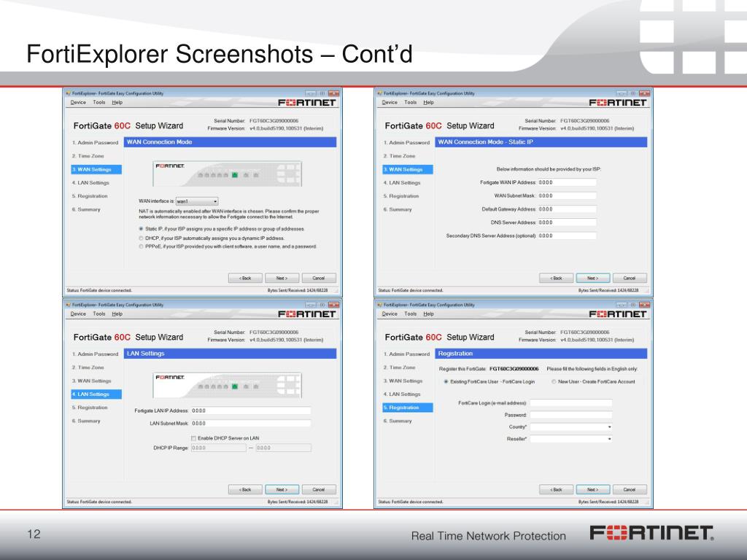Image resolution: width=747 pixels, height=560 pixels.
Task: Click the LAN Subnet Mask field
Action: pyautogui.click(x=251, y=424)
